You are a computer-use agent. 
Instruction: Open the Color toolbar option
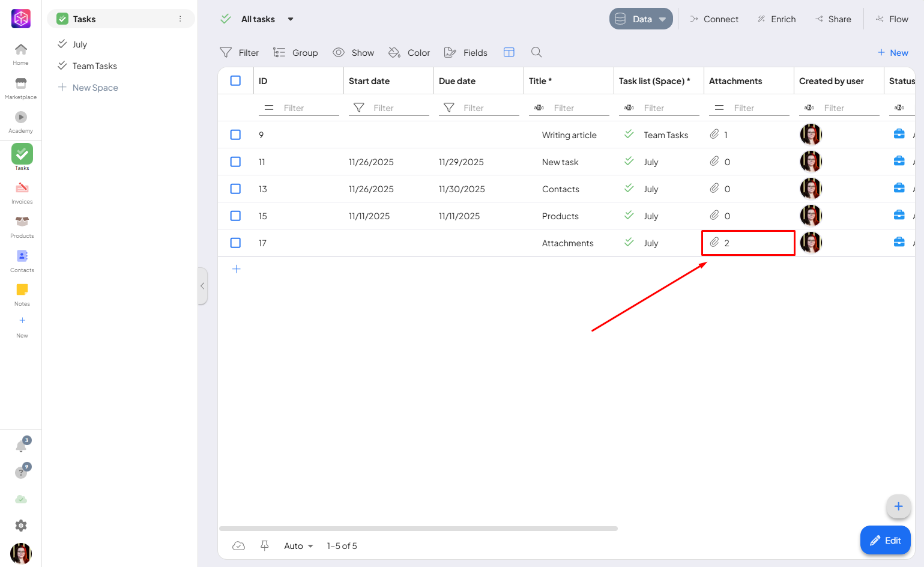click(409, 53)
